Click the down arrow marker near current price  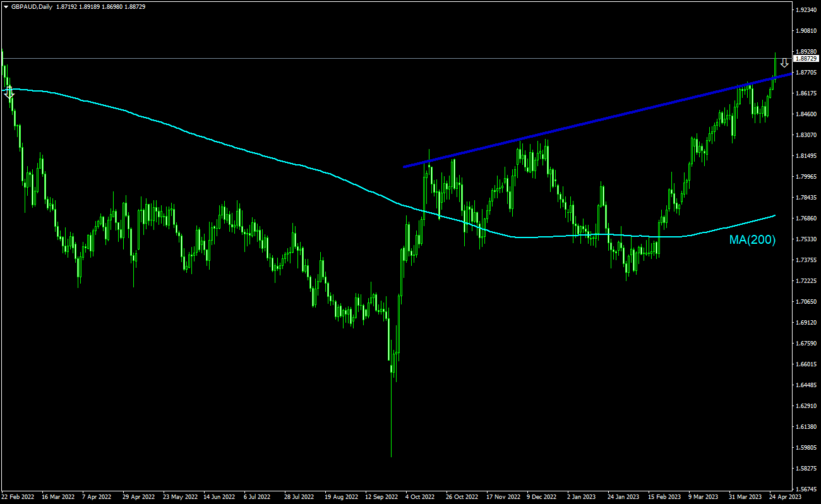(784, 63)
